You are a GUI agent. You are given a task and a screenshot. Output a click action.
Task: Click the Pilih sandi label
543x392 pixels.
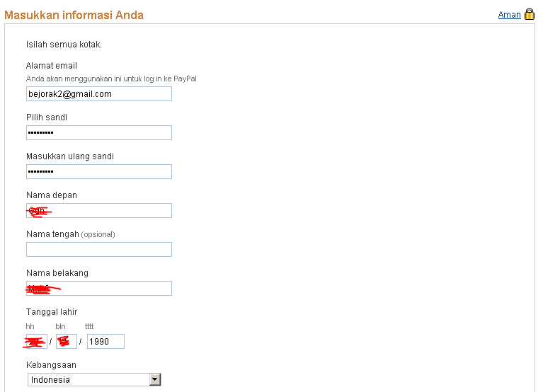[47, 117]
